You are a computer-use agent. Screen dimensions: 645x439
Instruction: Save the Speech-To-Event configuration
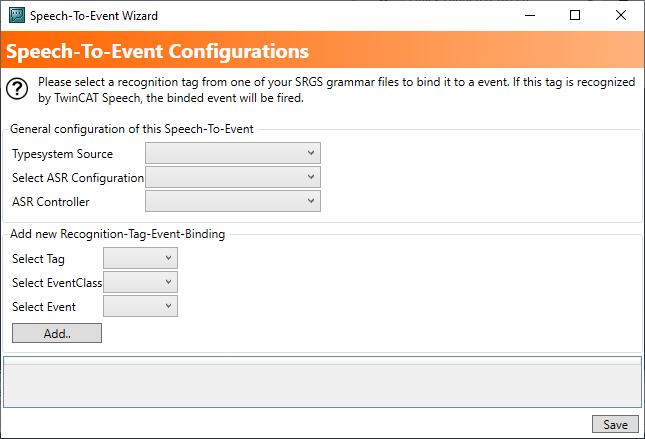coord(615,424)
